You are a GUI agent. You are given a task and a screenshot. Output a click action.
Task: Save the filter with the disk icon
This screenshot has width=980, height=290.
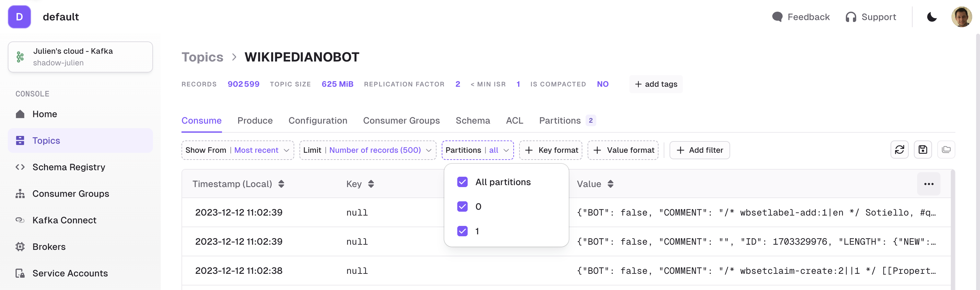coord(923,150)
